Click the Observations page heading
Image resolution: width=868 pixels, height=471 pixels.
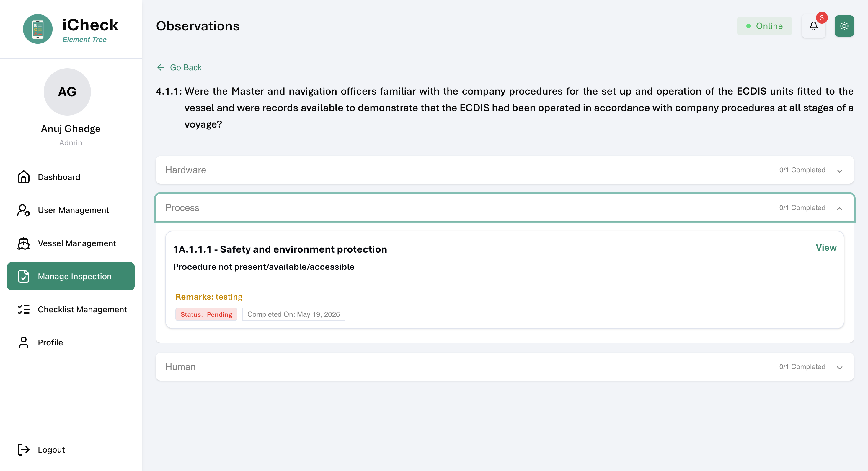(198, 26)
